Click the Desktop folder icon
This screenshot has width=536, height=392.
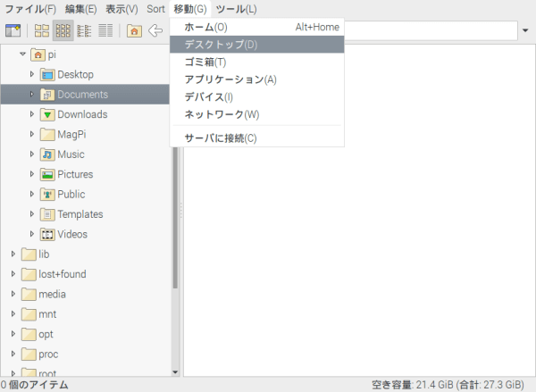click(x=47, y=74)
